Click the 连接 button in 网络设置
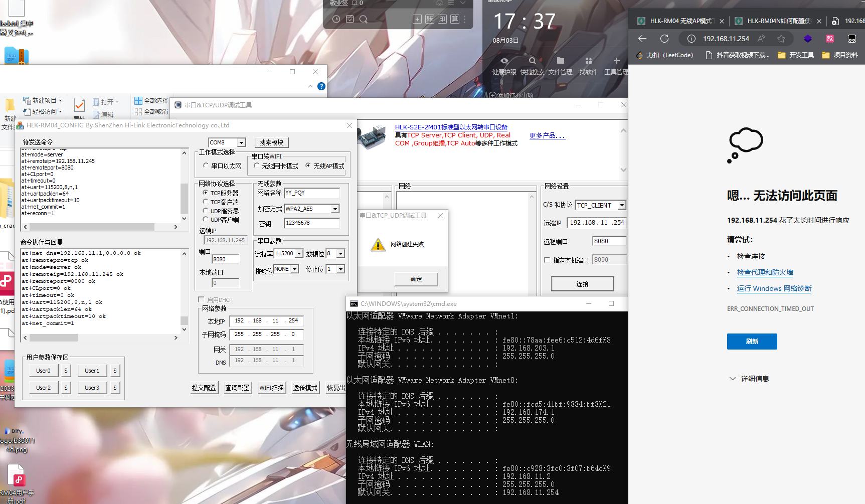 [582, 284]
